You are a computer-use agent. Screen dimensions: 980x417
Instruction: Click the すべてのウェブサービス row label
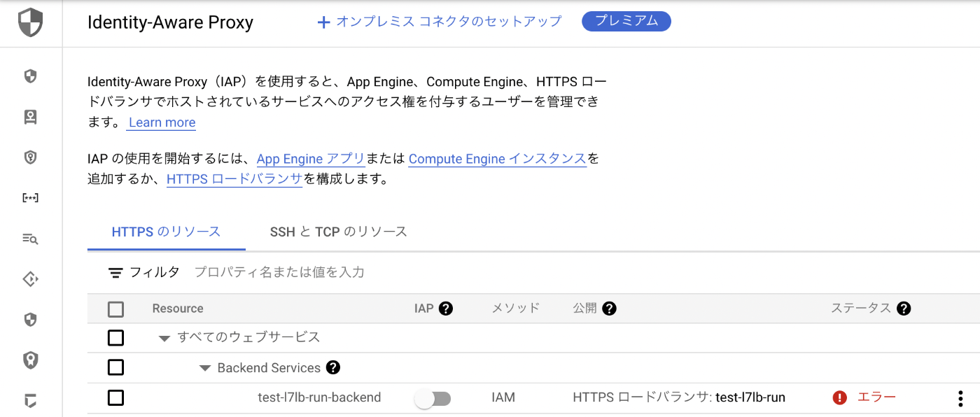pos(248,337)
